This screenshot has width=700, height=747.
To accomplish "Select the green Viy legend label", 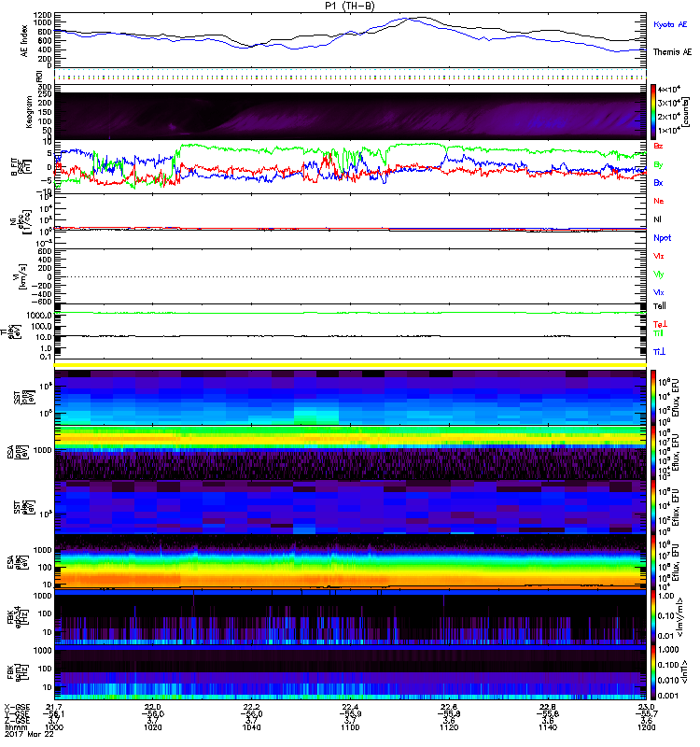I will pyautogui.click(x=658, y=275).
